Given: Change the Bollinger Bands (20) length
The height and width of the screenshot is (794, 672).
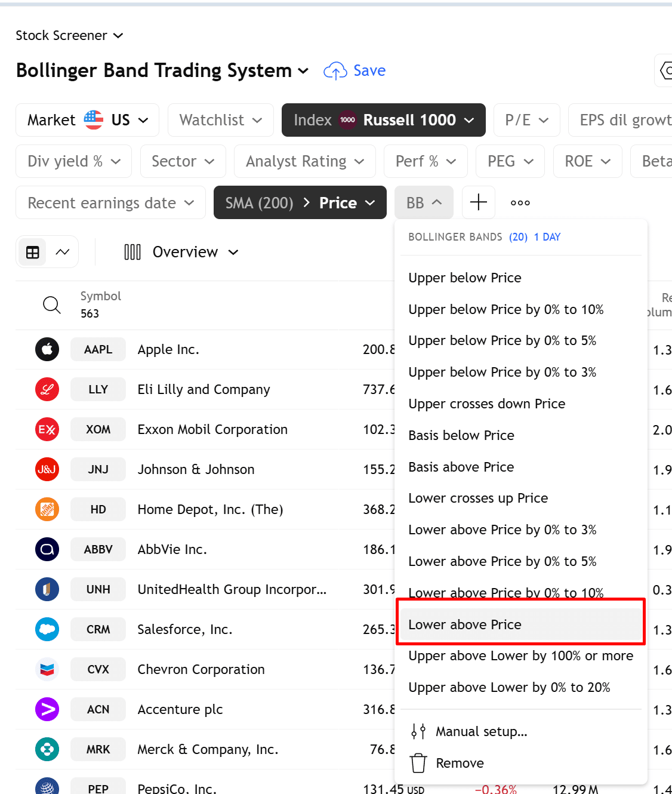Looking at the screenshot, I should pyautogui.click(x=518, y=237).
